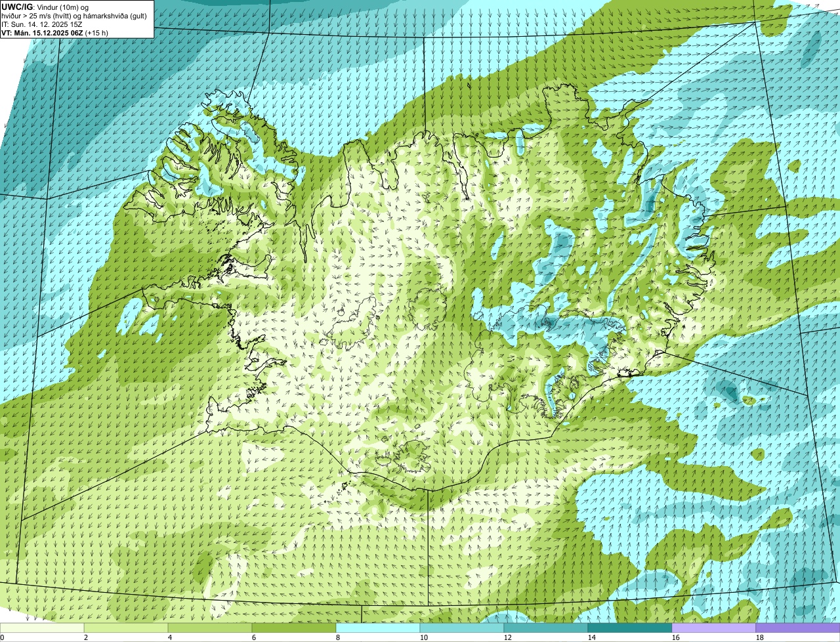The height and width of the screenshot is (642, 840).
Task: Click the 10–12 m/s light teal legend swatch
Action: (x=462, y=628)
